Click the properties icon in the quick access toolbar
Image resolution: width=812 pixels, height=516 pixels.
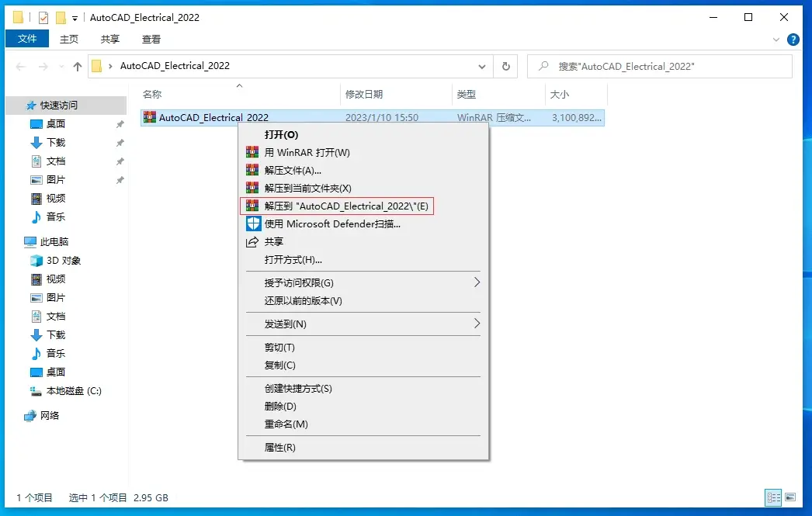pyautogui.click(x=43, y=18)
